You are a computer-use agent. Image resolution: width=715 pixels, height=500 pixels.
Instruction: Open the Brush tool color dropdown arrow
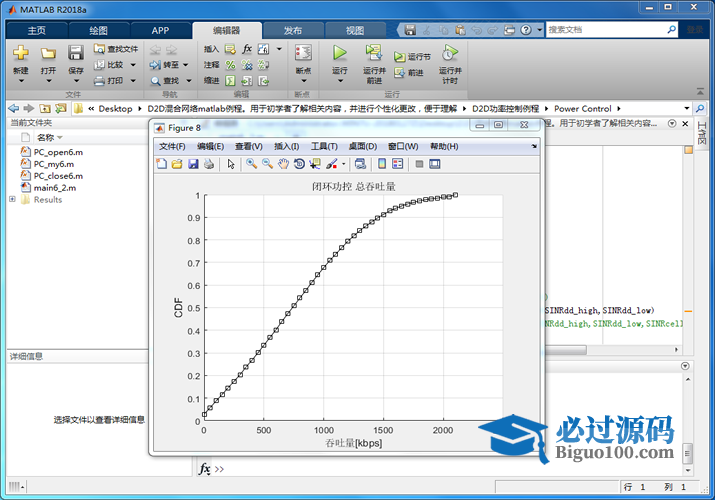point(343,164)
